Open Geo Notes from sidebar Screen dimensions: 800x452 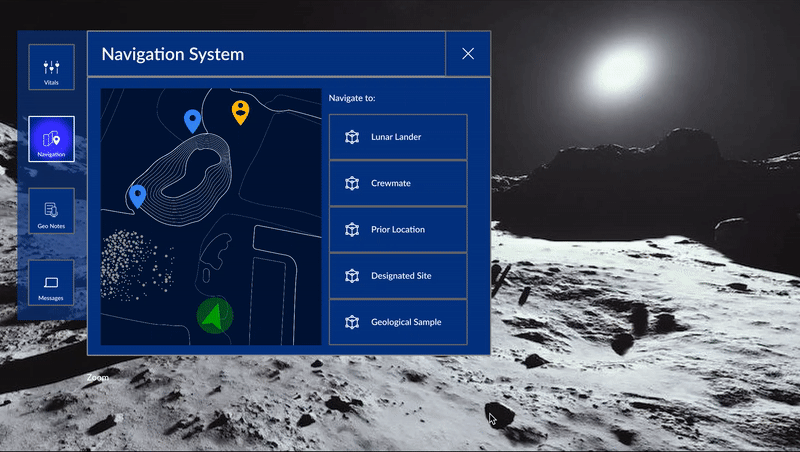coord(51,211)
